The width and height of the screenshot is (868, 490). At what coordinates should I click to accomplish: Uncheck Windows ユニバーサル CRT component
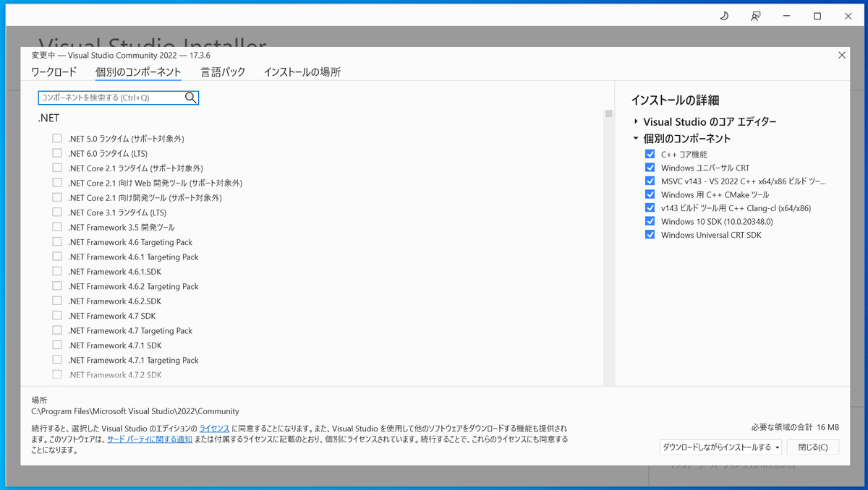(x=650, y=168)
